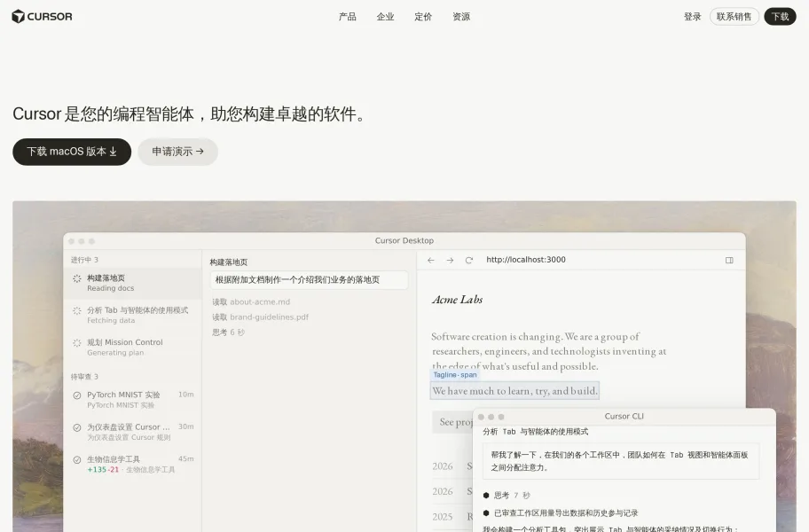Click the 申请演示 button
Screen dimensions: 809x532
point(177,152)
